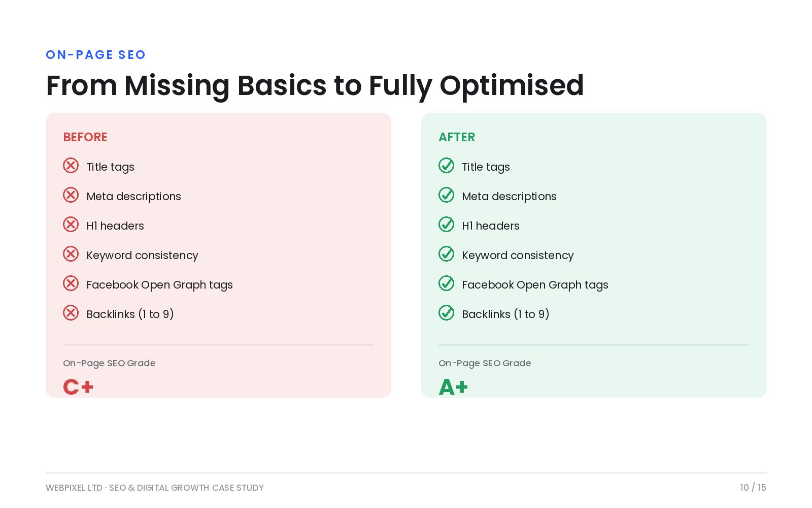Select green checkmark next to H1 headers
The width and height of the screenshot is (812, 508).
coord(446,225)
